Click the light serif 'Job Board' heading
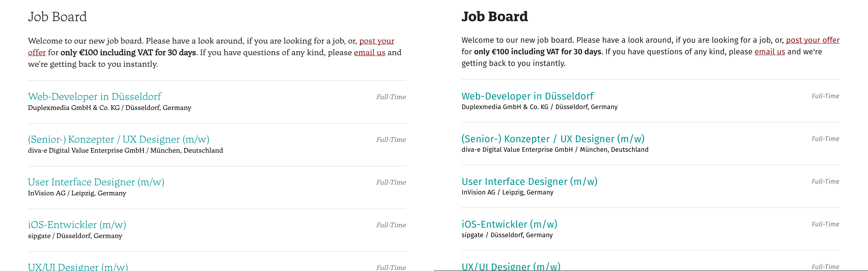Screen dimensions: 868x271 pyautogui.click(x=57, y=17)
